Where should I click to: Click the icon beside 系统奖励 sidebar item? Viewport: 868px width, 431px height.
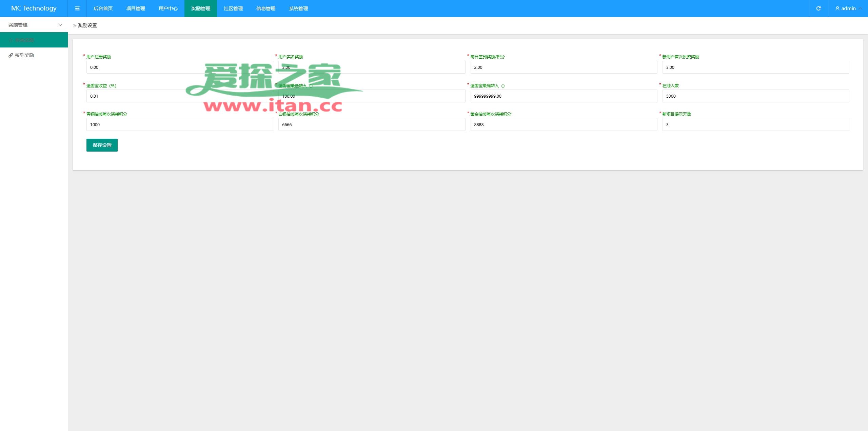11,40
